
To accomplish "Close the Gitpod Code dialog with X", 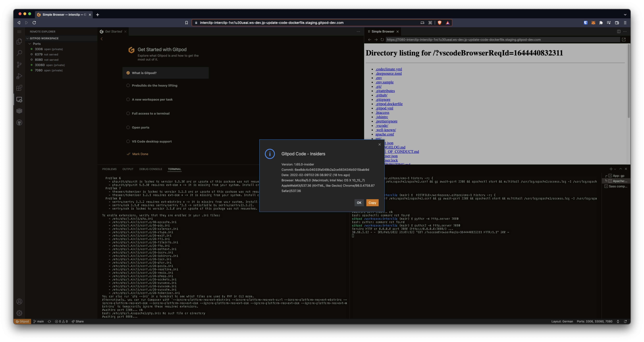I will [x=379, y=144].
